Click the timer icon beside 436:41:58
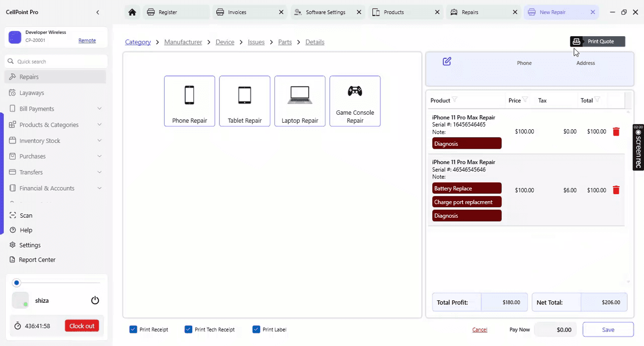This screenshot has width=644, height=346. click(x=18, y=326)
